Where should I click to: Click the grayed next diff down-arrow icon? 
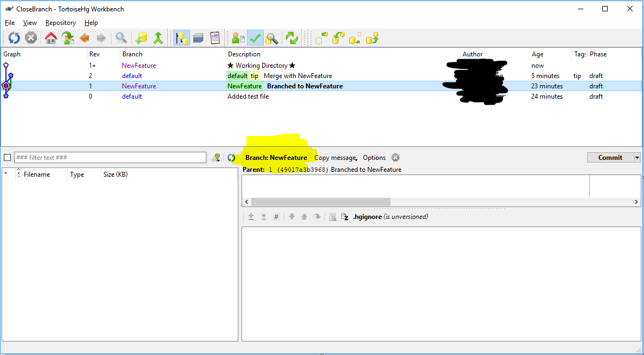click(x=291, y=217)
